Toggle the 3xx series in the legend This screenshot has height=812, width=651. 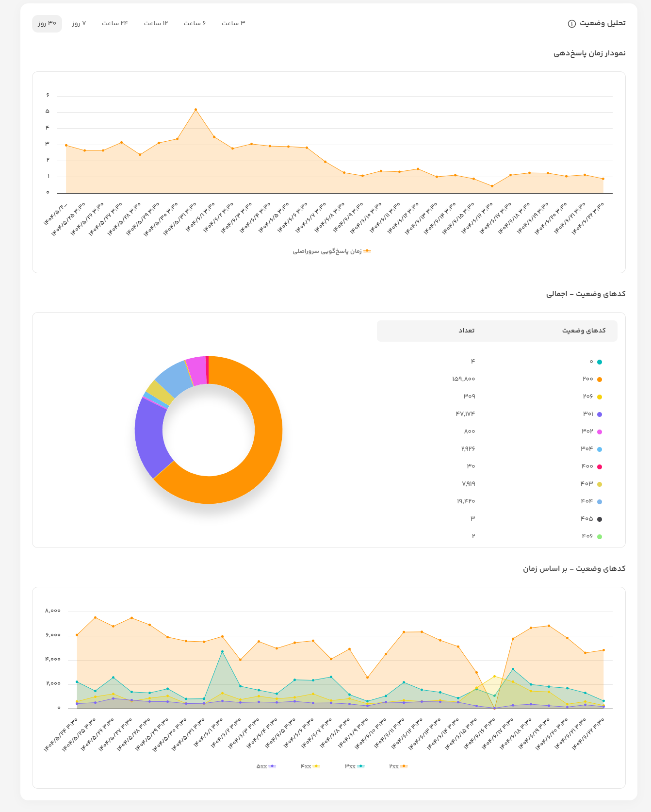(355, 766)
